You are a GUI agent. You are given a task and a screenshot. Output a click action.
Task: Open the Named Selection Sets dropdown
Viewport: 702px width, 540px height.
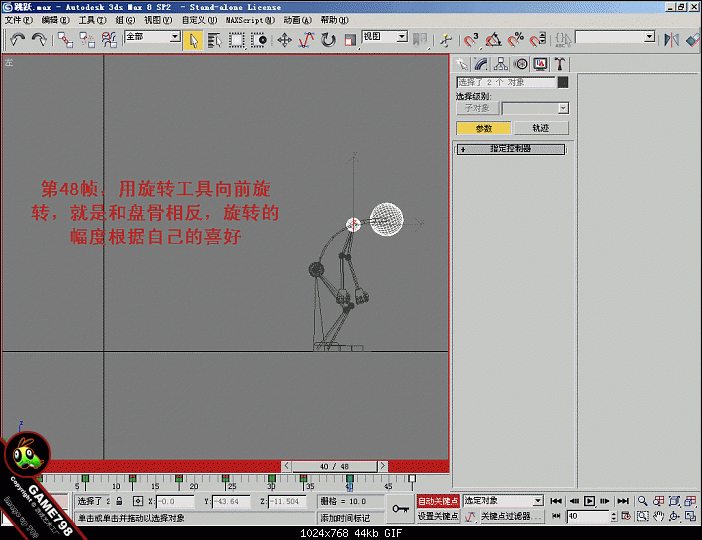pos(615,37)
